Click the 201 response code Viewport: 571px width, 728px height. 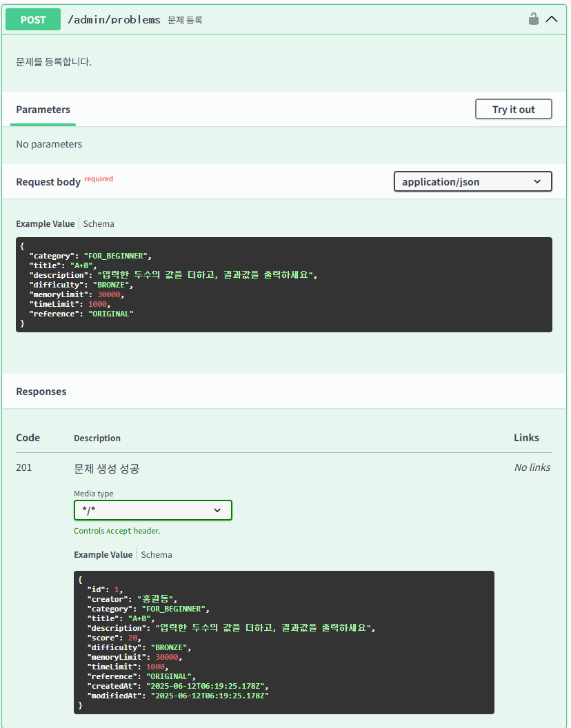tap(23, 467)
